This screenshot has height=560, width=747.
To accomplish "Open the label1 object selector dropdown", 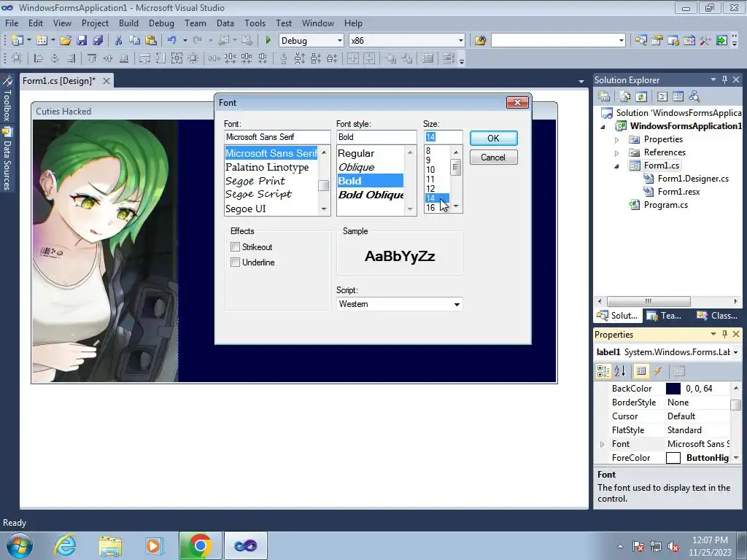I will coord(735,352).
